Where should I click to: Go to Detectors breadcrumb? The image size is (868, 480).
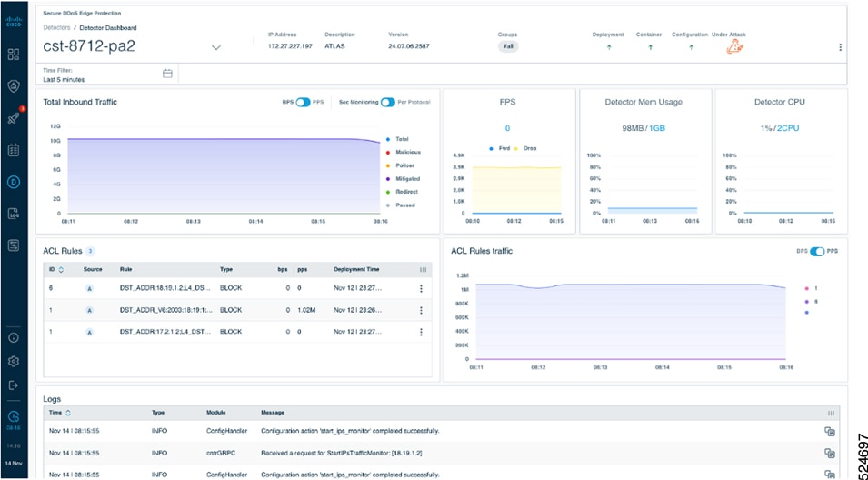[x=56, y=27]
